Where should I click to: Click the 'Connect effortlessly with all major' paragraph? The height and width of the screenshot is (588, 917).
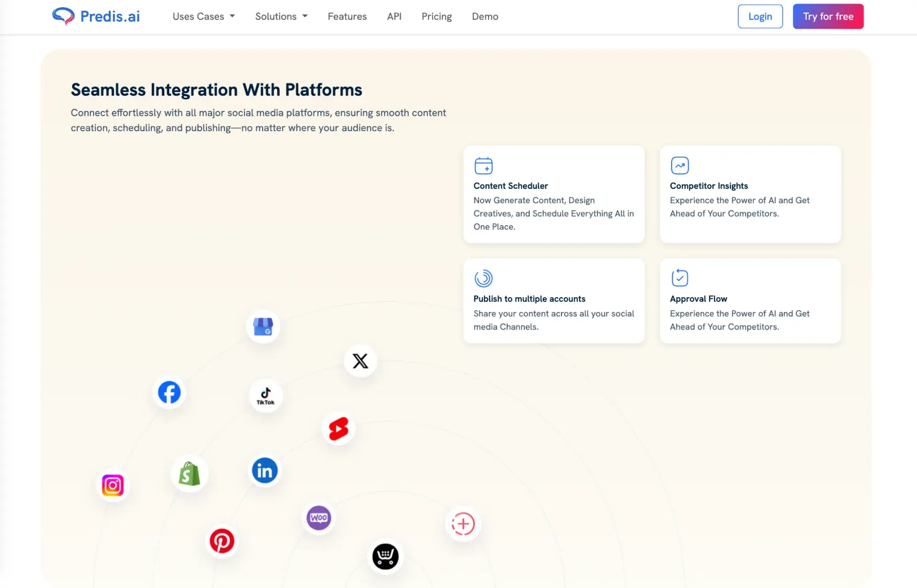[258, 120]
